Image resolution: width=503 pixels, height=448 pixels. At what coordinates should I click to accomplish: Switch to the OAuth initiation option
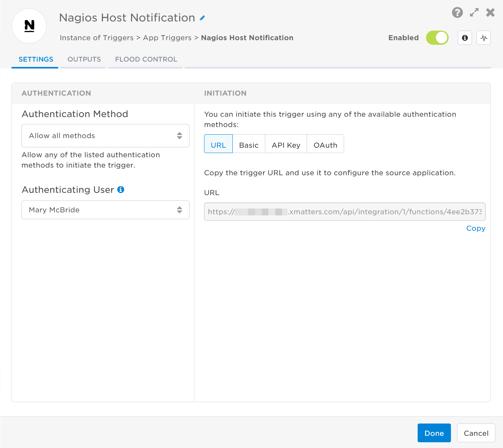325,145
